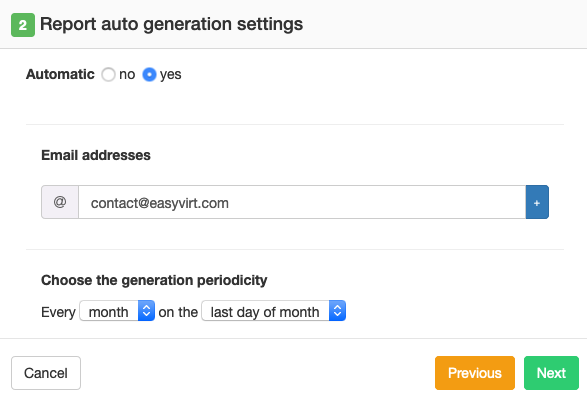Open the "last day of month" dropdown
587x403 pixels.
[273, 311]
